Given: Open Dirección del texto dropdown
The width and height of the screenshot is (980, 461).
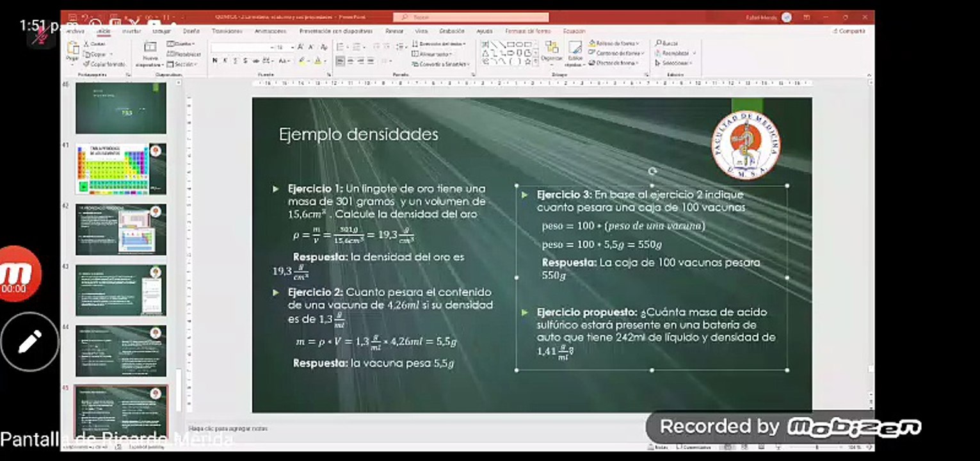Looking at the screenshot, I should pos(439,44).
